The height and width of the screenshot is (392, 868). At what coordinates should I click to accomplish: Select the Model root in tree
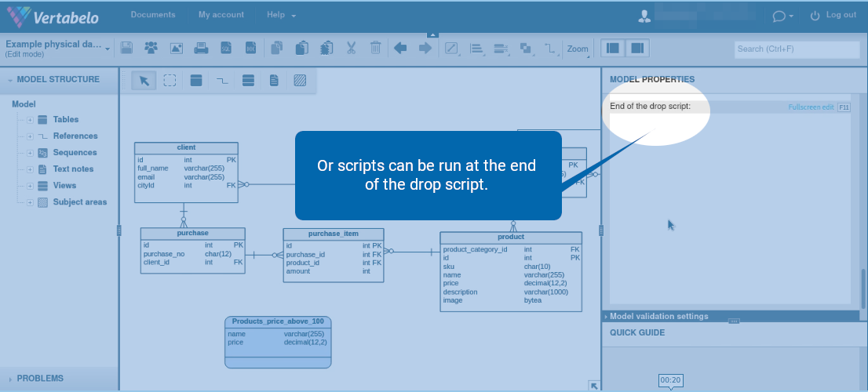point(24,104)
